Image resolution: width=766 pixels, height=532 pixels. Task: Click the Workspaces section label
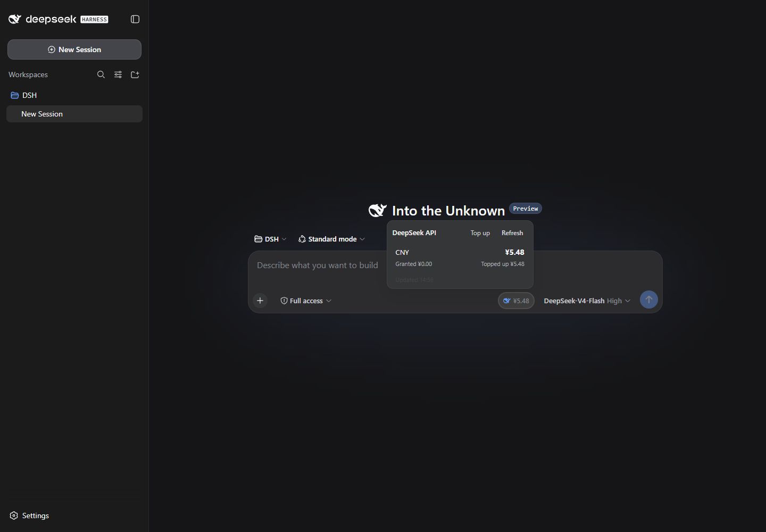pyautogui.click(x=28, y=74)
